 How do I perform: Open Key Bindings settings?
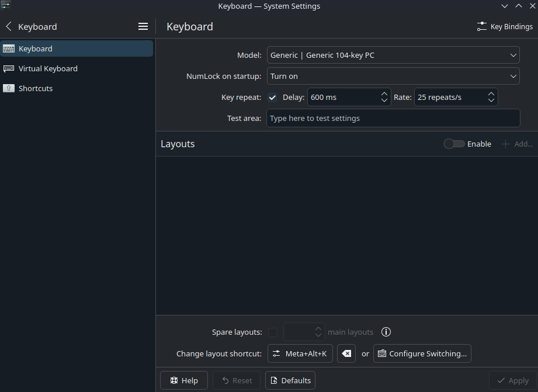pyautogui.click(x=505, y=26)
